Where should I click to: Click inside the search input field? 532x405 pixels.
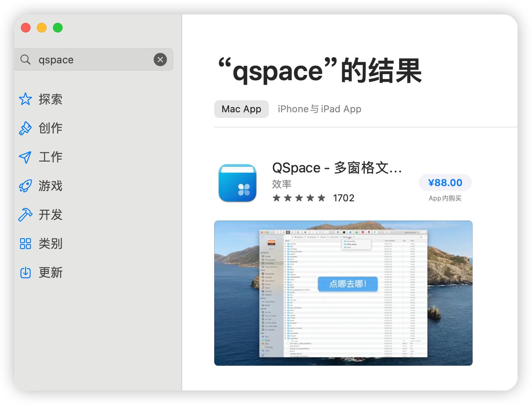(92, 59)
